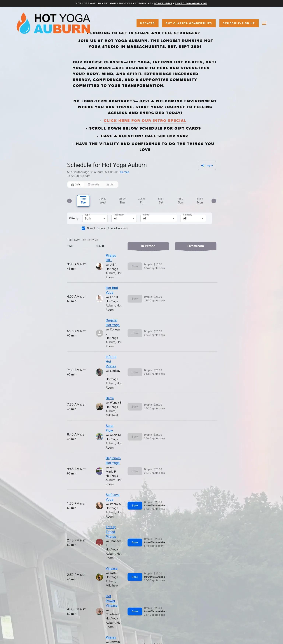The width and height of the screenshot is (283, 644).
Task: Click the Hot Yoga Auburn logo
Action: (x=53, y=23)
